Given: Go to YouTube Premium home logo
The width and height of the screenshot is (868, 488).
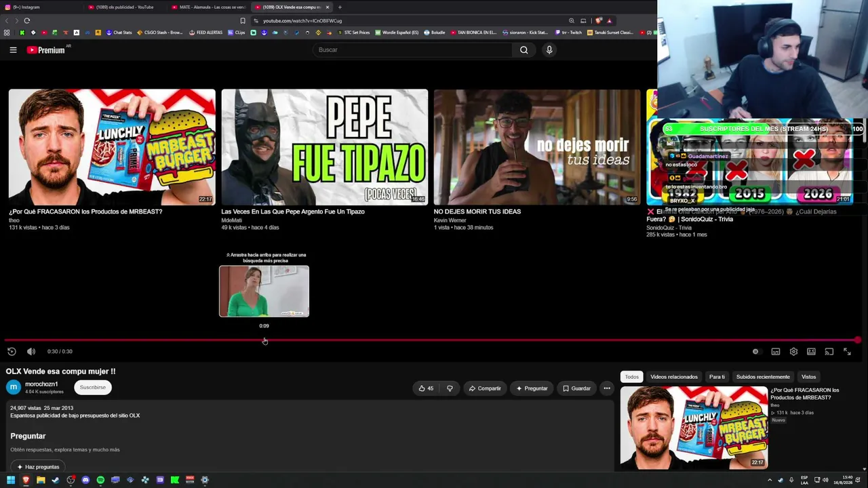Looking at the screenshot, I should click(46, 49).
